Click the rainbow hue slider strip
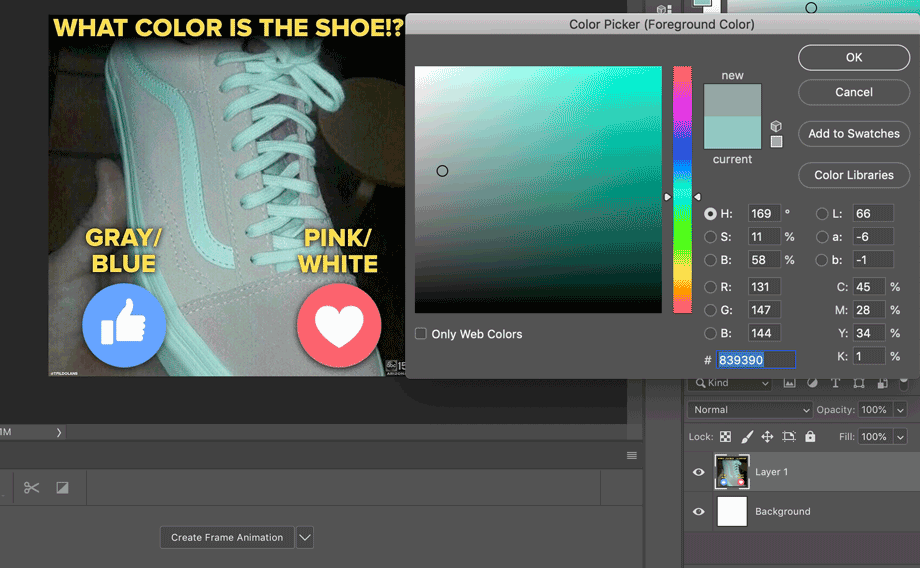The height and width of the screenshot is (568, 920). tap(682, 190)
